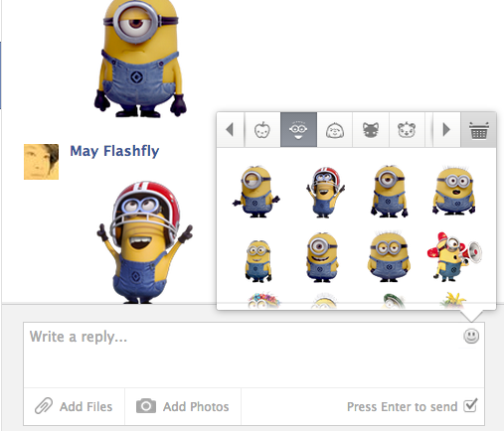The width and height of the screenshot is (504, 431).
Task: Open the sticker store basket
Action: point(478,130)
